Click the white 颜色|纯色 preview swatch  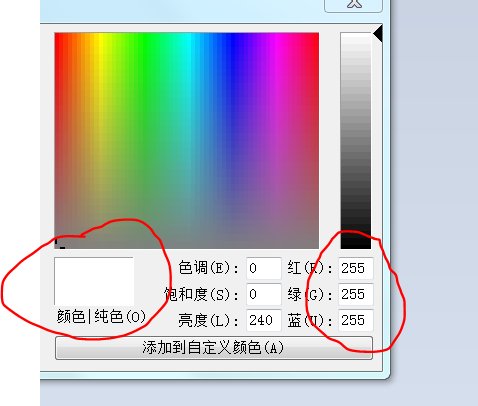[x=94, y=281]
